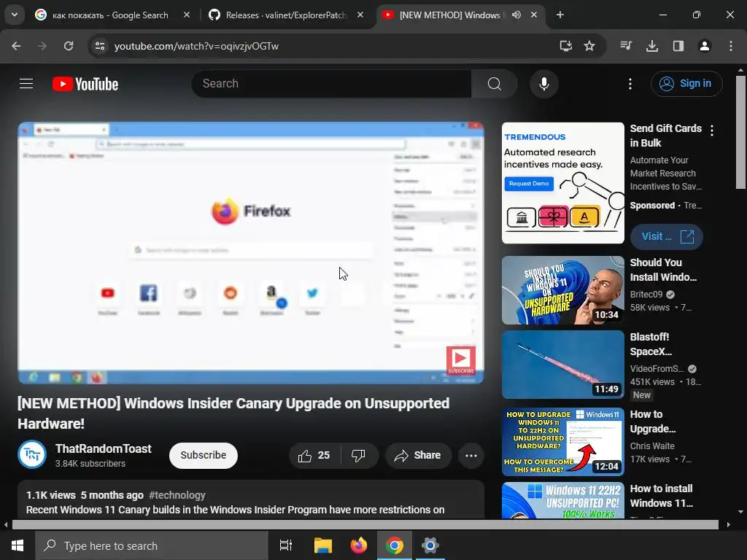Viewport: 747px width, 560px height.
Task: Install app icon in address bar
Action: tap(565, 46)
